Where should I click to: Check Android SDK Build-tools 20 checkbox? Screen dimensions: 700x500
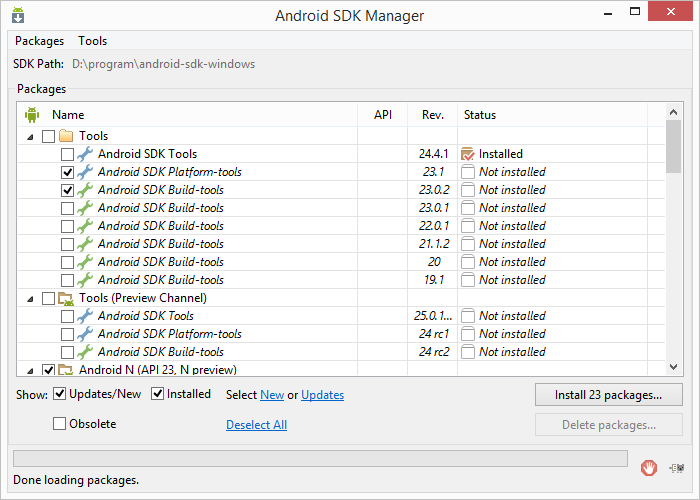[x=67, y=262]
